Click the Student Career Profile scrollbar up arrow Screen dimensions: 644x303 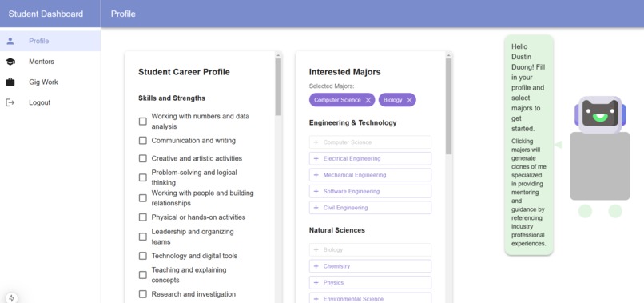[x=279, y=54]
